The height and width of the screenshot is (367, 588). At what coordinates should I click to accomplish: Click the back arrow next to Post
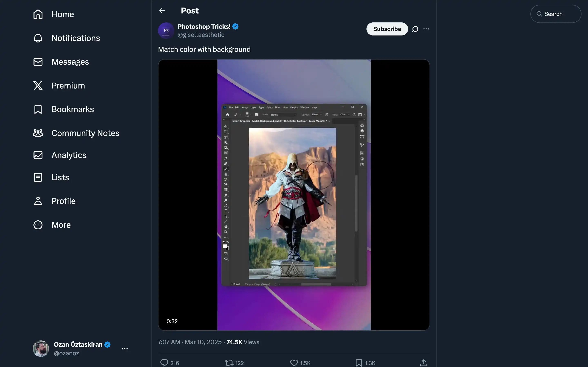point(162,11)
